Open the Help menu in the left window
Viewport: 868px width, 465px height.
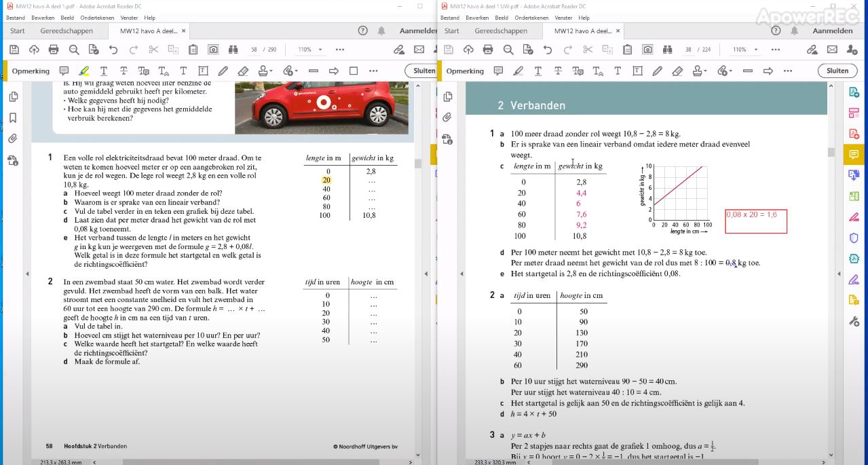click(x=150, y=18)
